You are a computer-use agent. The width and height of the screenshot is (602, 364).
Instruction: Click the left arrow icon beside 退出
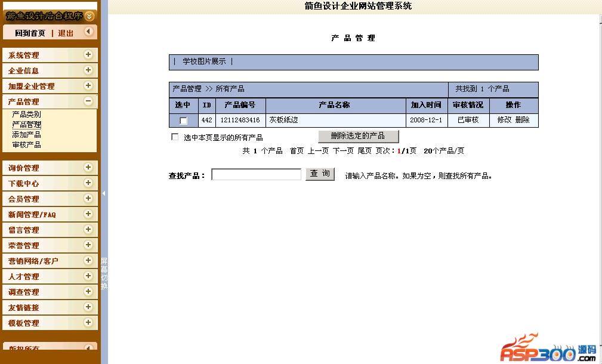click(88, 32)
